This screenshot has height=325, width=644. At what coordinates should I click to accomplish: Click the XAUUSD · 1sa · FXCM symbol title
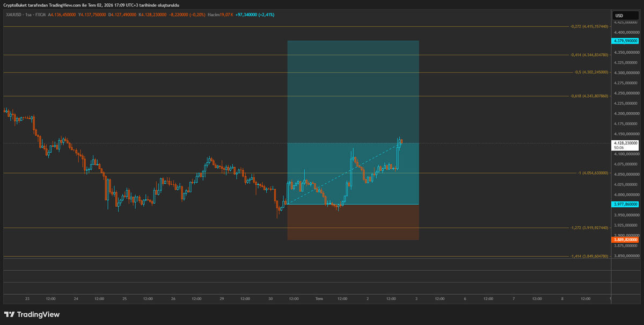[x=25, y=15]
